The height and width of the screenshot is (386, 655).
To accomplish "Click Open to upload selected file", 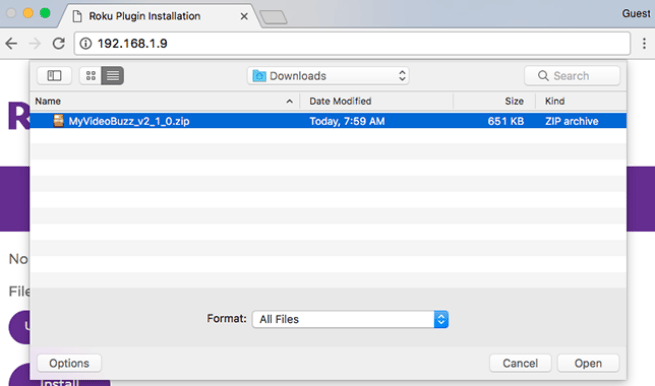I will [x=588, y=363].
